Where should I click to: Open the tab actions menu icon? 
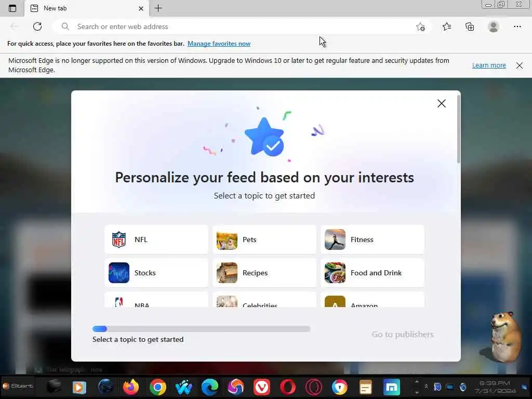pos(12,8)
